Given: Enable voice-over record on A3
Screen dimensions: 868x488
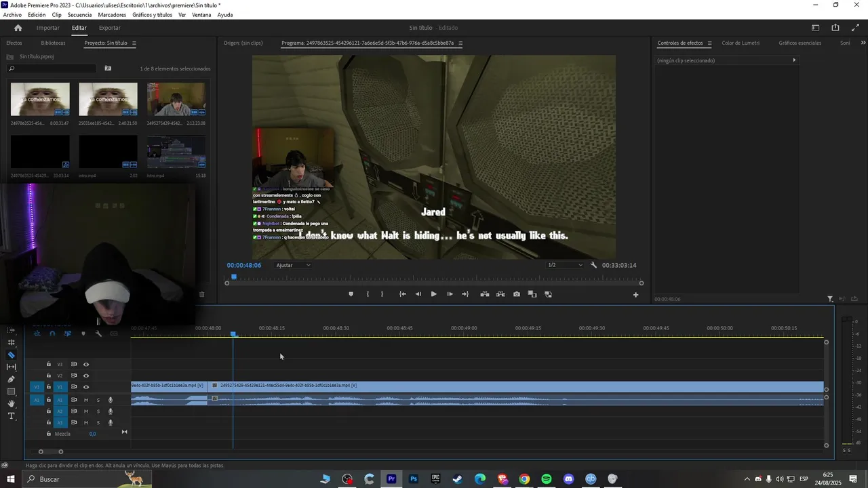Looking at the screenshot, I should [111, 422].
